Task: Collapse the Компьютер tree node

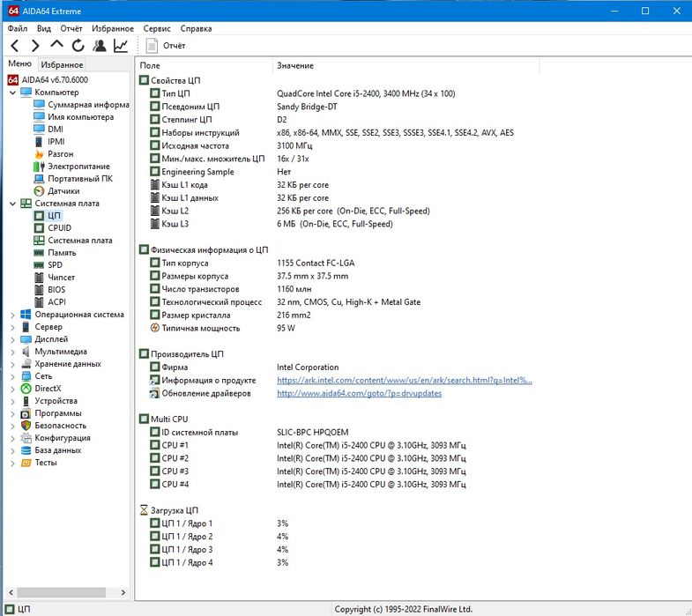Action: (x=13, y=93)
